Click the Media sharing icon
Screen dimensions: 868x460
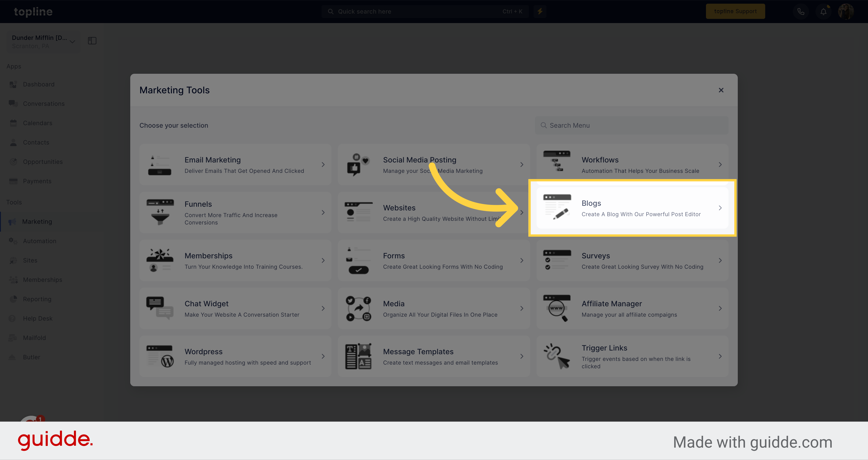[359, 308]
